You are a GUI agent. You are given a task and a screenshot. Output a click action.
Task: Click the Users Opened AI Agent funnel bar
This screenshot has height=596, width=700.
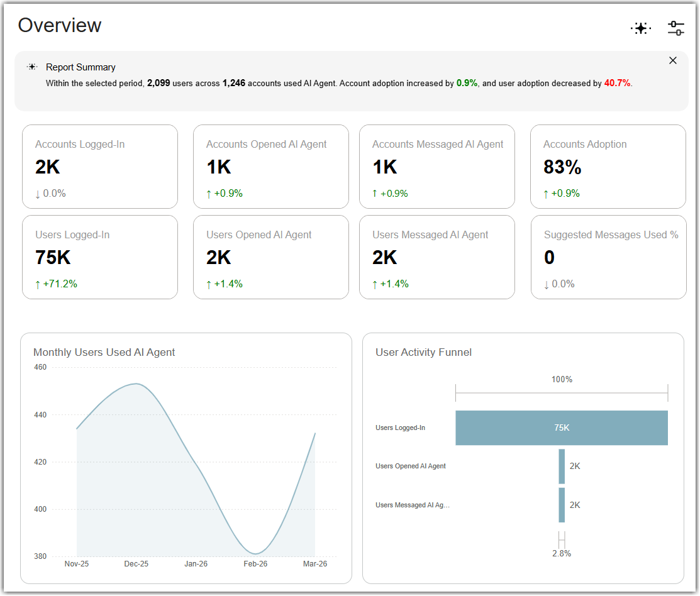562,466
